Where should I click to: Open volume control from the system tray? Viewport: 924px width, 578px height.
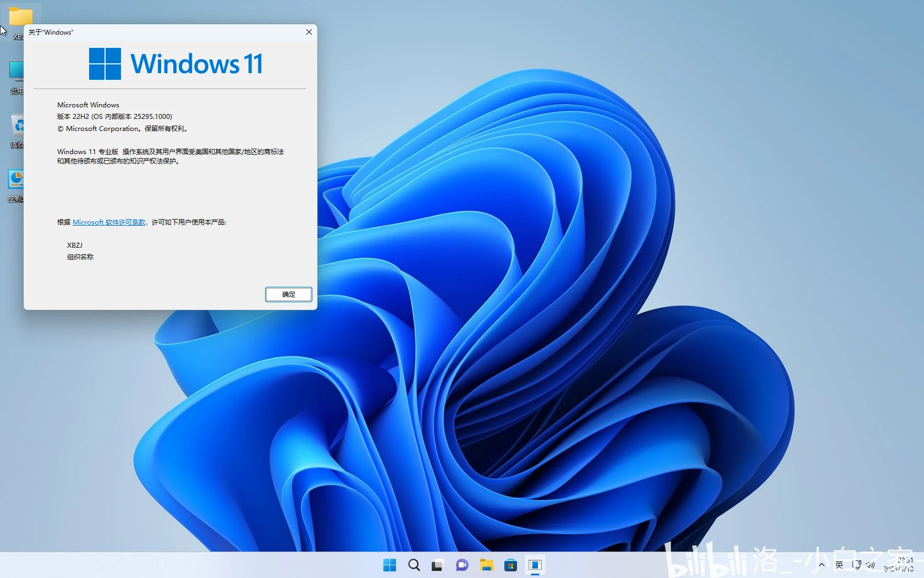click(871, 565)
